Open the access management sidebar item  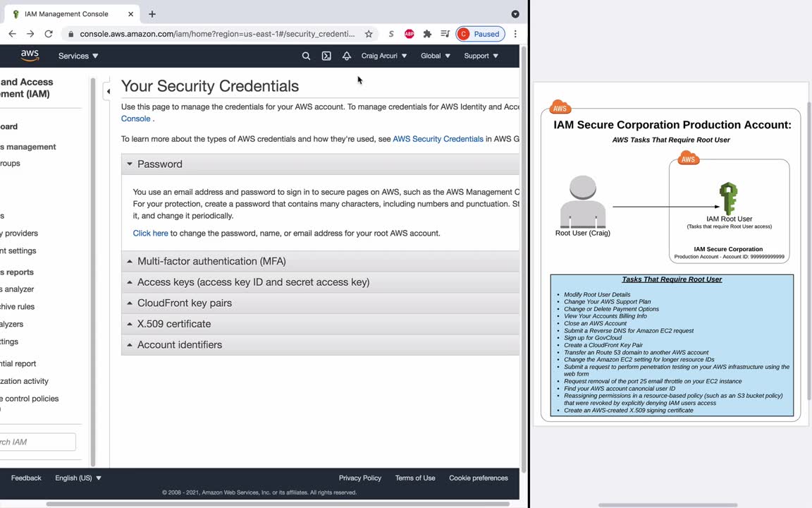[28, 147]
